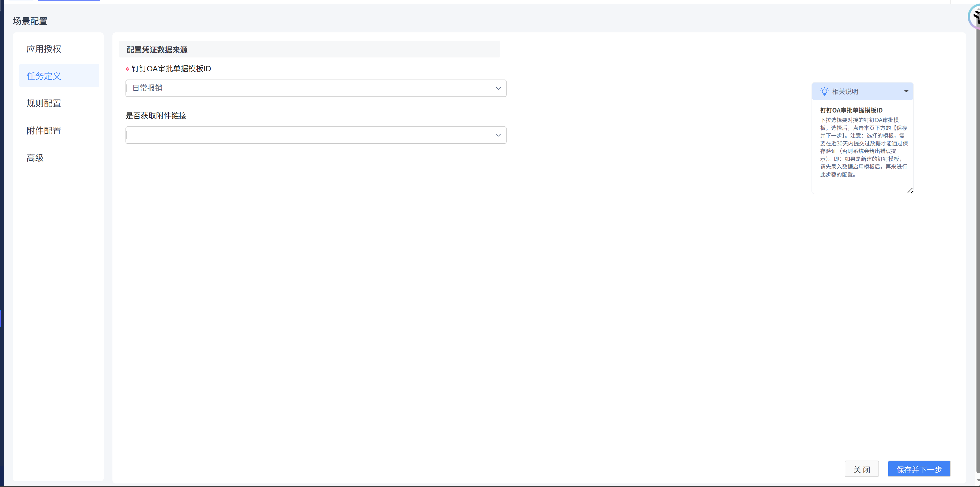The image size is (980, 487).
Task: Click the chevron arrow in the 是否获取附件链接 dropdown
Action: pyautogui.click(x=498, y=135)
